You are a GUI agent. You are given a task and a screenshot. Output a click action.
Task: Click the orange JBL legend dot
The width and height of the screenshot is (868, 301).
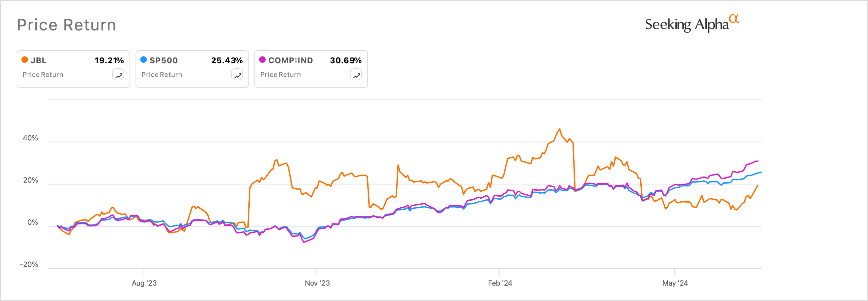[x=24, y=61]
